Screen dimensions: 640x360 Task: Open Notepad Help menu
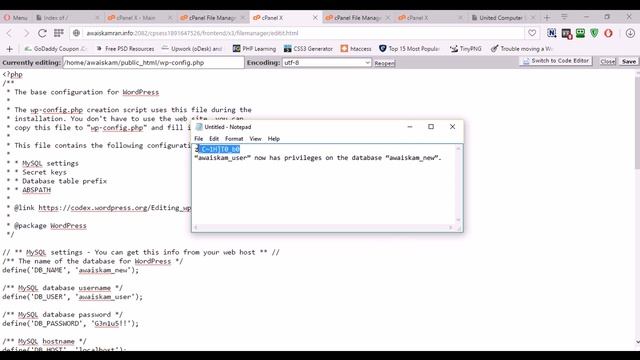click(x=273, y=139)
